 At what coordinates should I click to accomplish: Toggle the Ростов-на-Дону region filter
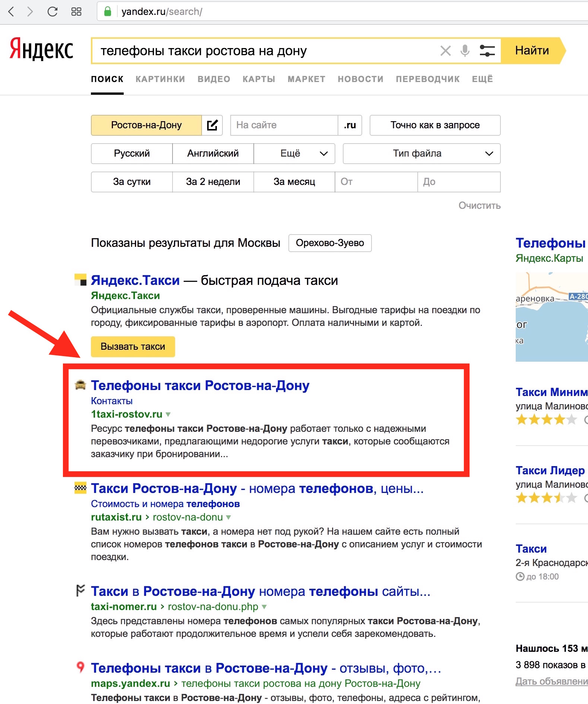(x=146, y=125)
